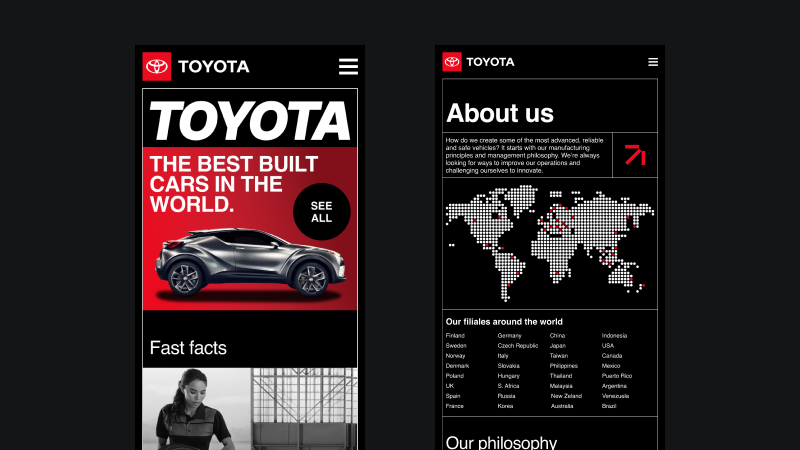
Task: Select France in the country list
Action: 455,406
